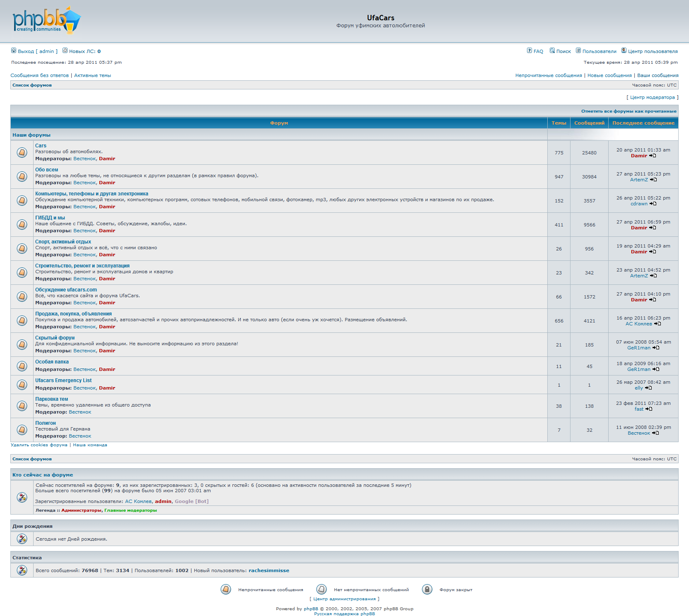The image size is (689, 616).
Task: Open the FAQ link
Action: [538, 51]
